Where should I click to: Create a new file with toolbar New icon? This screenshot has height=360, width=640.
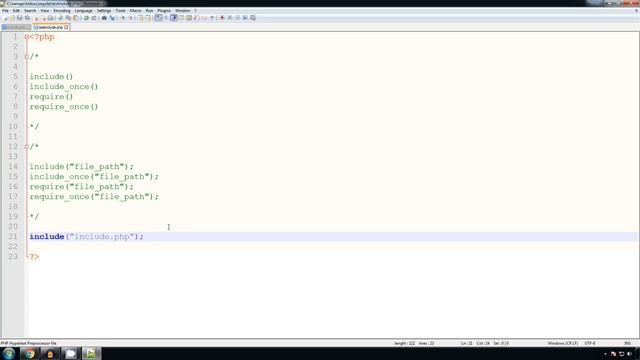5,18
